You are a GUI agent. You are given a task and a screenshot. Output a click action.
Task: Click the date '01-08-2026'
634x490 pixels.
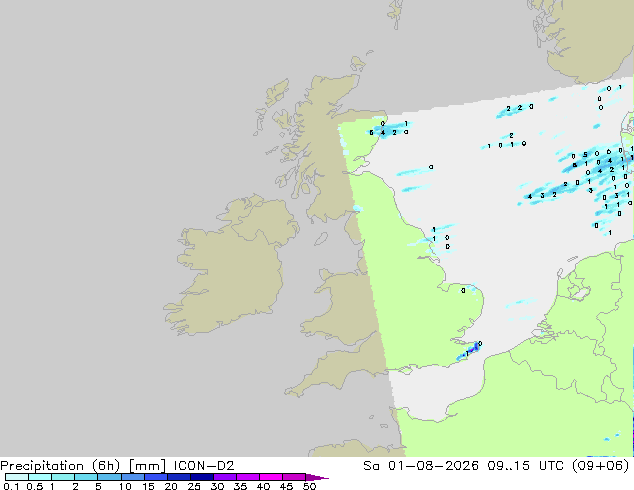point(433,466)
